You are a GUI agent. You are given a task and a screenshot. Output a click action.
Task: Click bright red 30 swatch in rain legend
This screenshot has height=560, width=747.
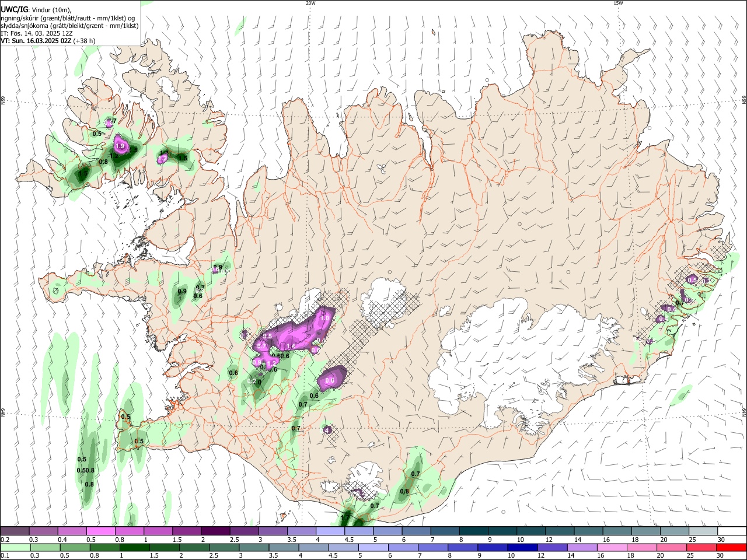(x=732, y=547)
